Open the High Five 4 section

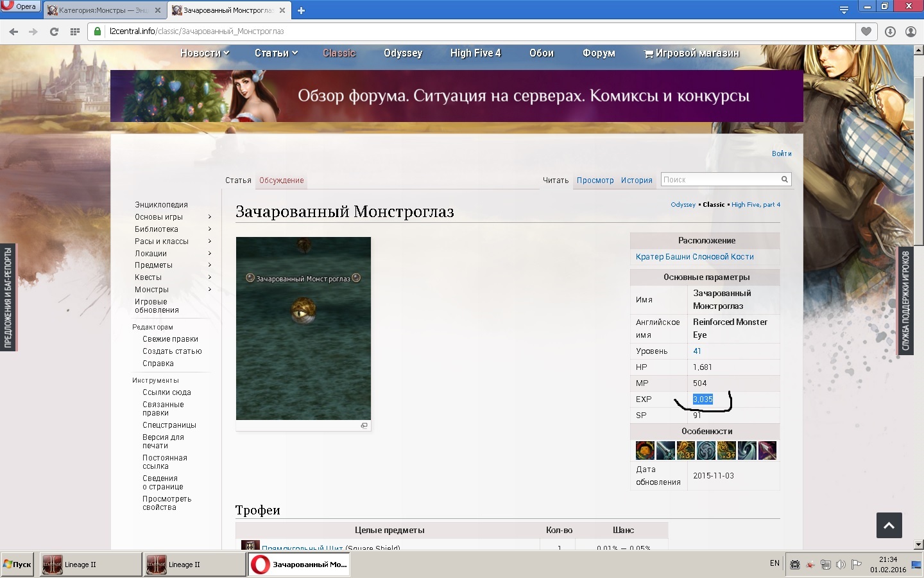tap(475, 53)
